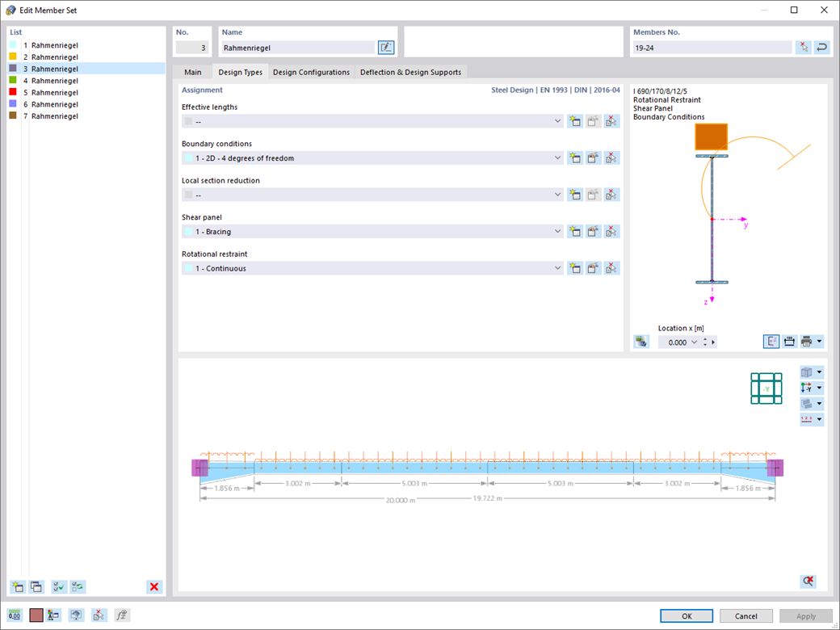This screenshot has width=840, height=630.
Task: Click select members in graphic icon
Action: point(804,48)
